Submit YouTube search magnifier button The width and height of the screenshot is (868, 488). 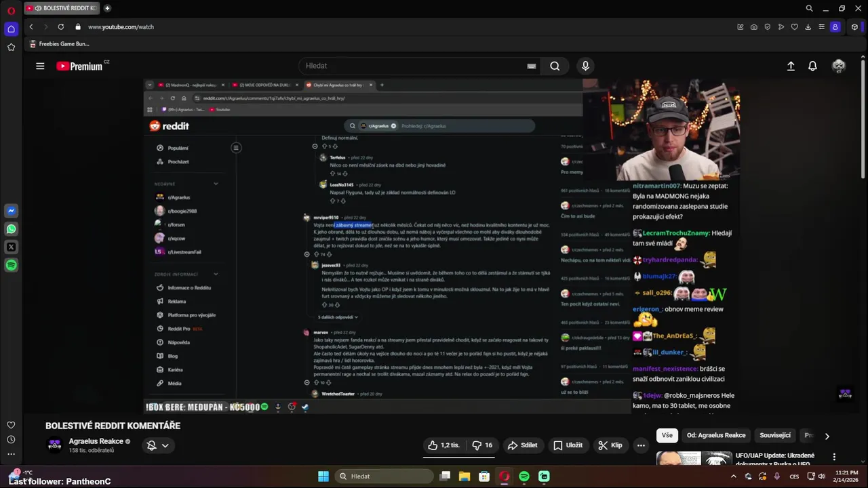(x=555, y=66)
